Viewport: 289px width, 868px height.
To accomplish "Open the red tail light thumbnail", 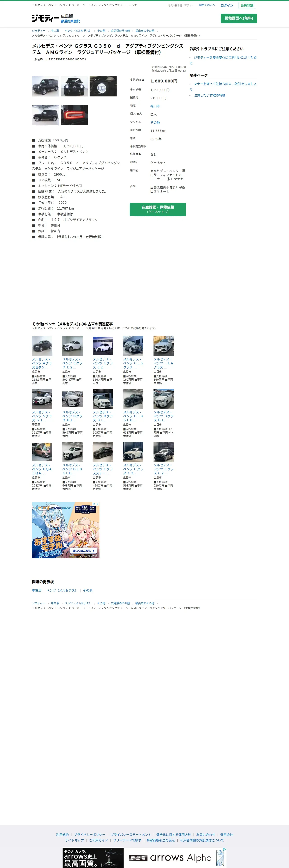I will [x=74, y=115].
